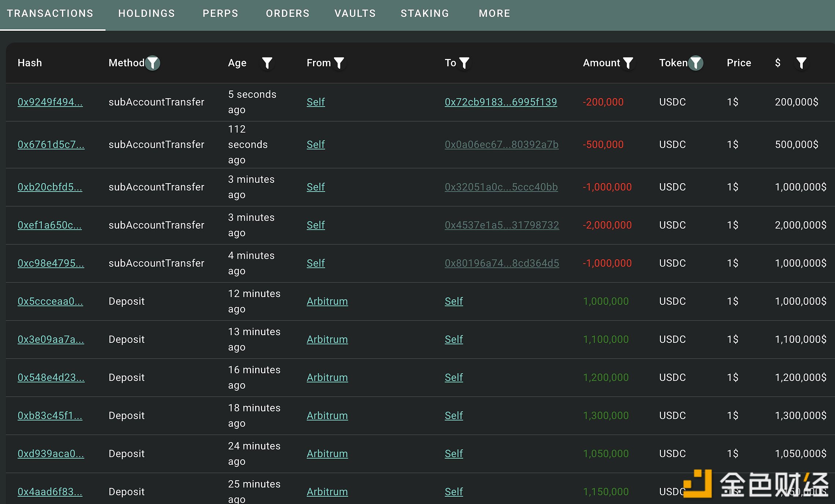This screenshot has height=504, width=835.
Task: Filter by the Amount column funnel
Action: coord(628,63)
